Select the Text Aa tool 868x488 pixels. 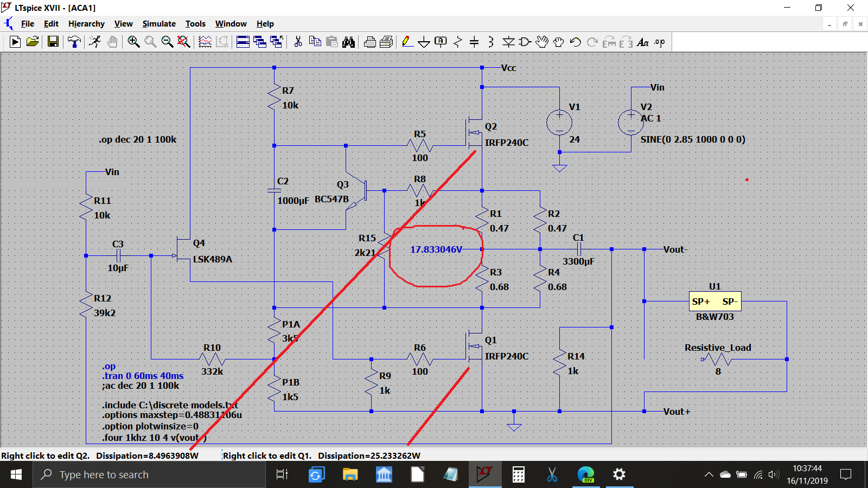tap(643, 42)
